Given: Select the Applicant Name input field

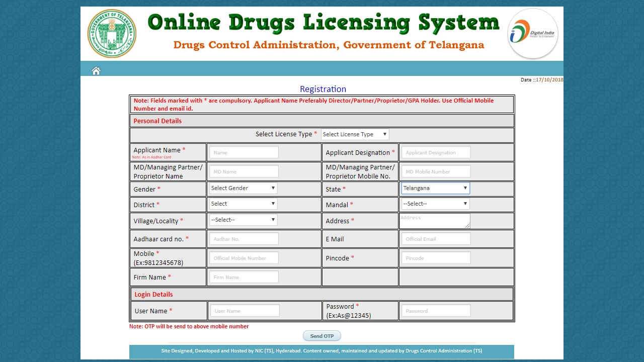Looking at the screenshot, I should point(243,152).
